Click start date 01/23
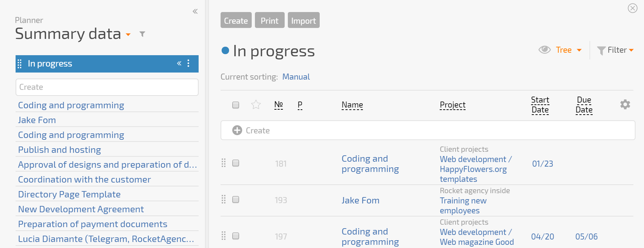Image resolution: width=644 pixels, height=248 pixels. point(542,164)
